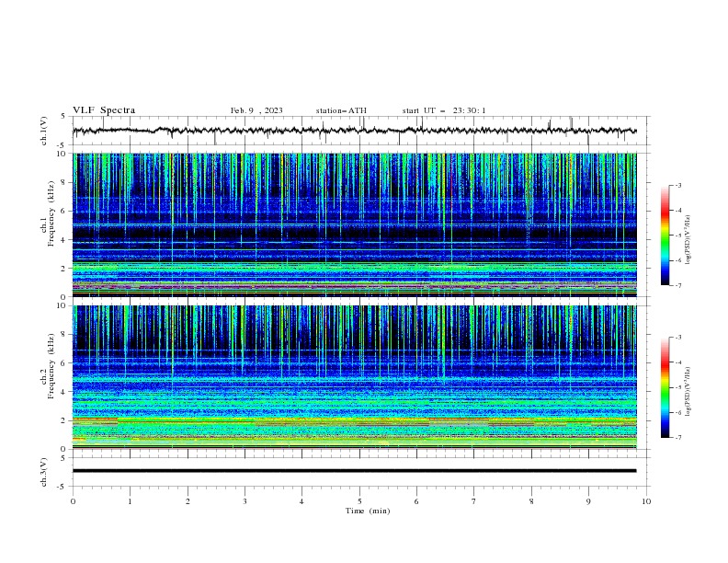Click the ch.1 spectrogram color bar
The height and width of the screenshot is (563, 728).
(x=665, y=236)
